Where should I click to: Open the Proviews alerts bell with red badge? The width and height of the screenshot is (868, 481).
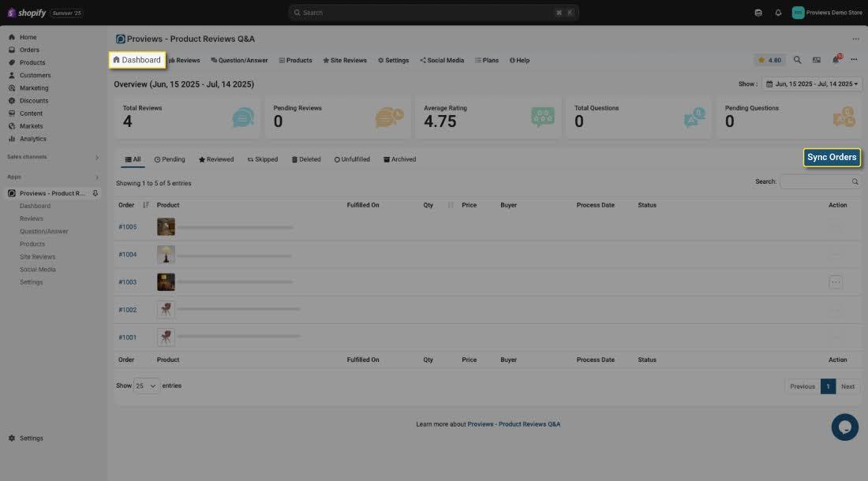[x=836, y=60]
